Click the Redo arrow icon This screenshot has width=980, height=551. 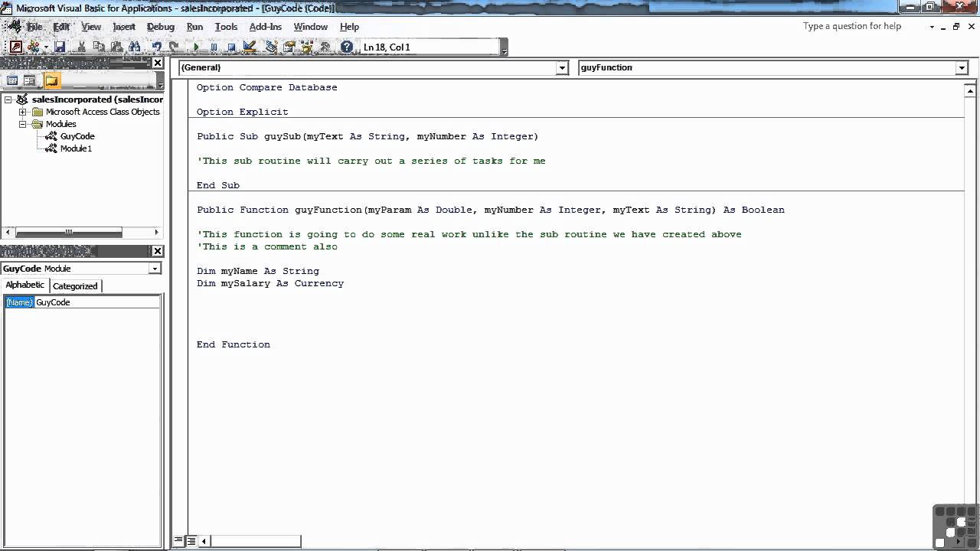pyautogui.click(x=174, y=47)
